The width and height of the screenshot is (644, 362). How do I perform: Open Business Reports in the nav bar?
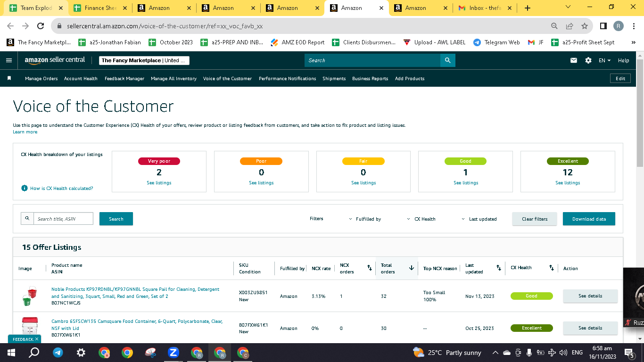370,79
